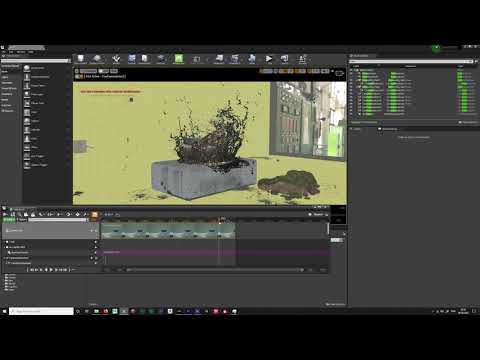Open the Sequencer frame rate dropdown
The image size is (480, 360).
coord(109,215)
